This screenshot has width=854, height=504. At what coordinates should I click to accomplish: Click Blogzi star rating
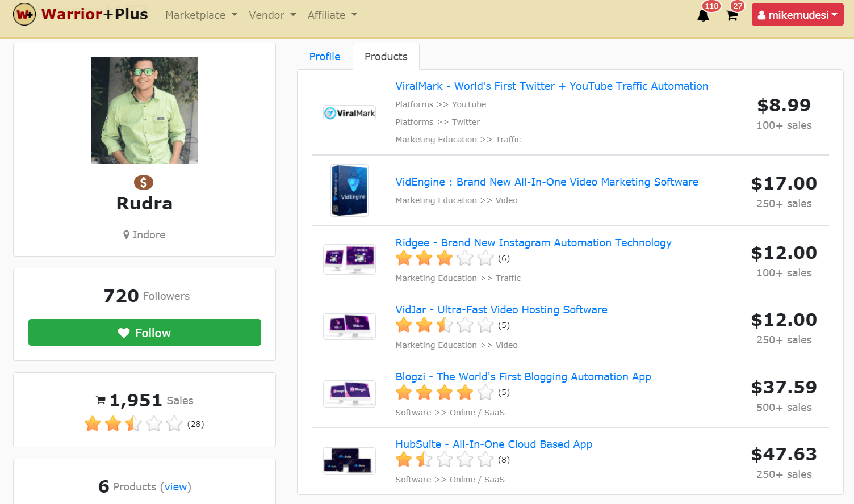point(445,393)
